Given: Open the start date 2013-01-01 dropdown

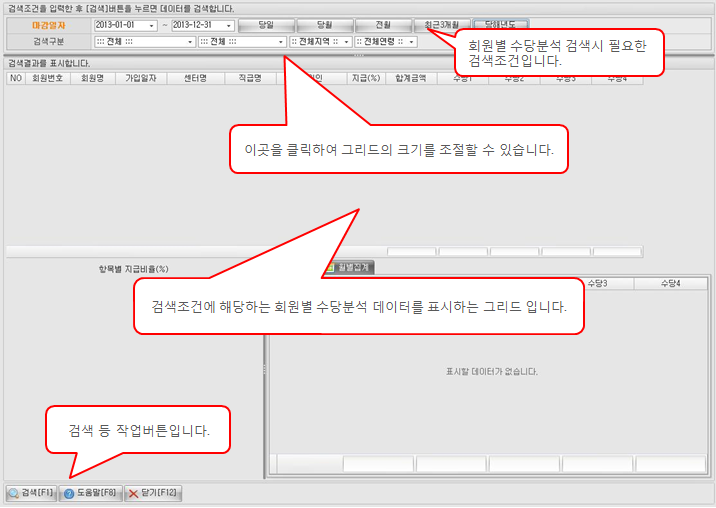Looking at the screenshot, I should click(152, 26).
